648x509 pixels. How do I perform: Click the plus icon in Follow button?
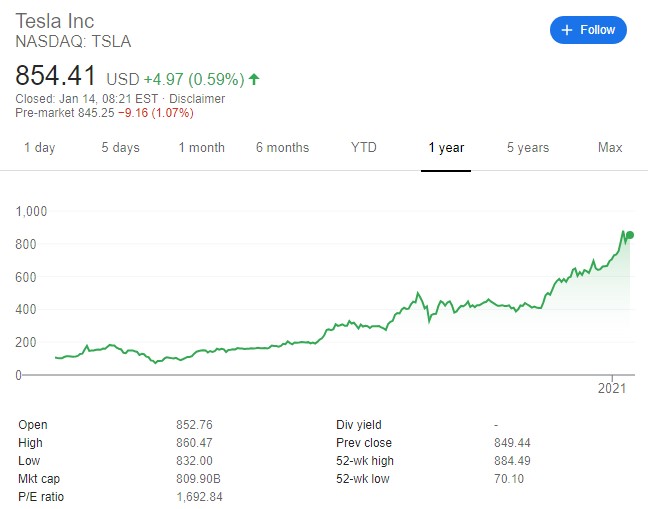click(567, 30)
